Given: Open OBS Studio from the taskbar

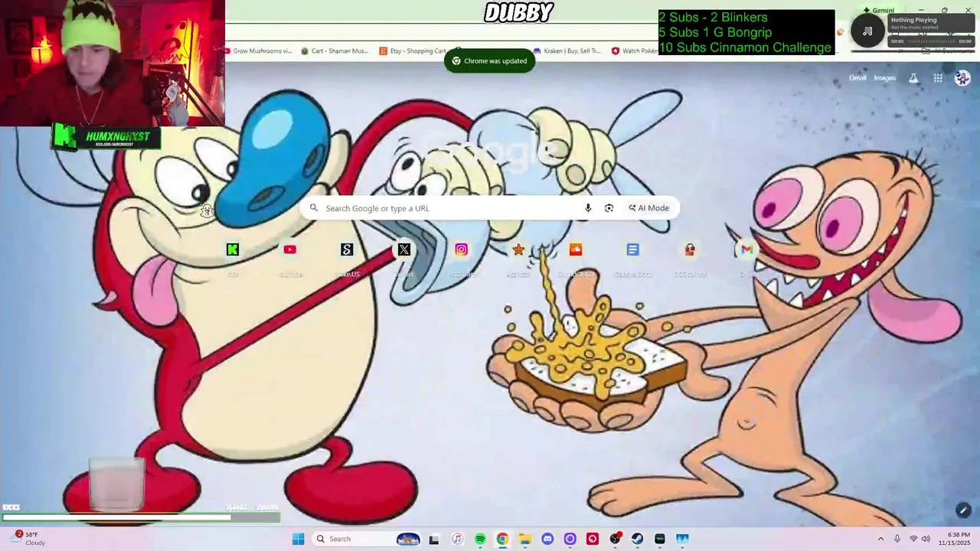Looking at the screenshot, I should (615, 539).
